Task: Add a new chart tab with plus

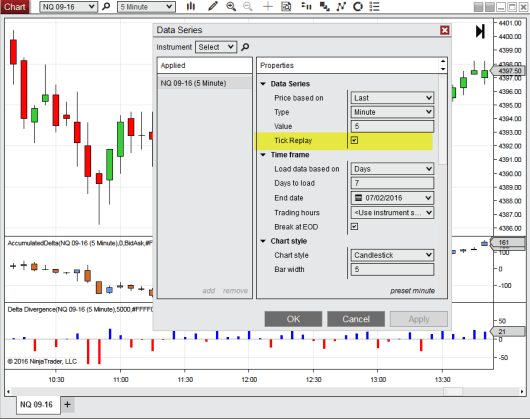Action: (67, 404)
